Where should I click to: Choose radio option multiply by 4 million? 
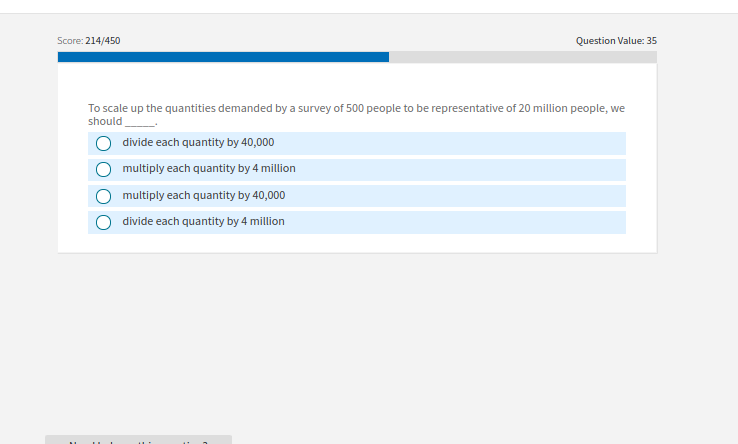pos(104,170)
